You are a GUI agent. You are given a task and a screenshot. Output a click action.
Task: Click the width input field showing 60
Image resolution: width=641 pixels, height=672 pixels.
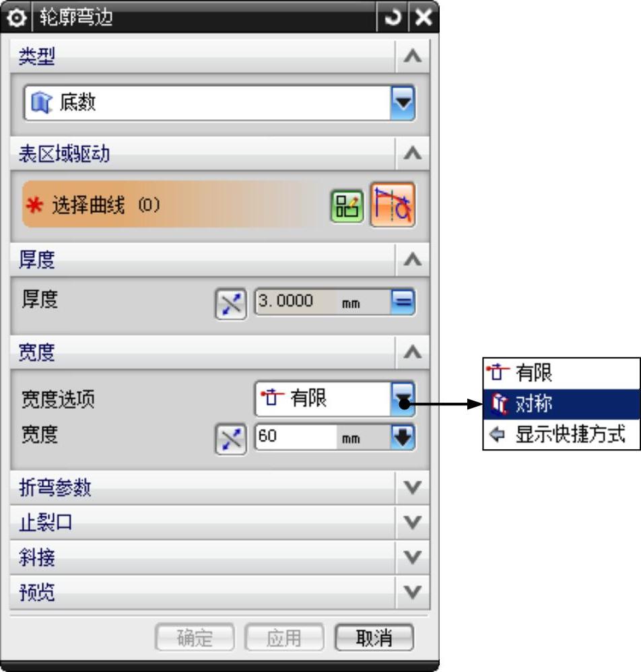pos(296,437)
